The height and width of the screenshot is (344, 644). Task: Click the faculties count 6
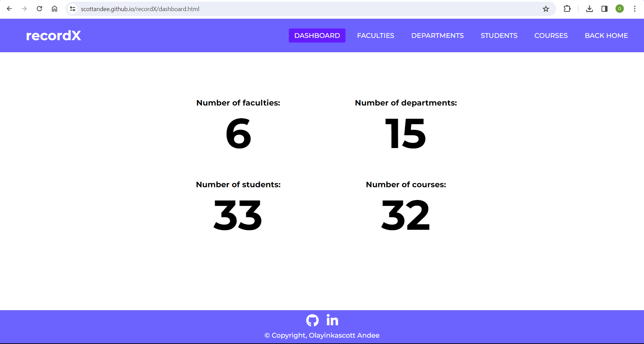238,134
